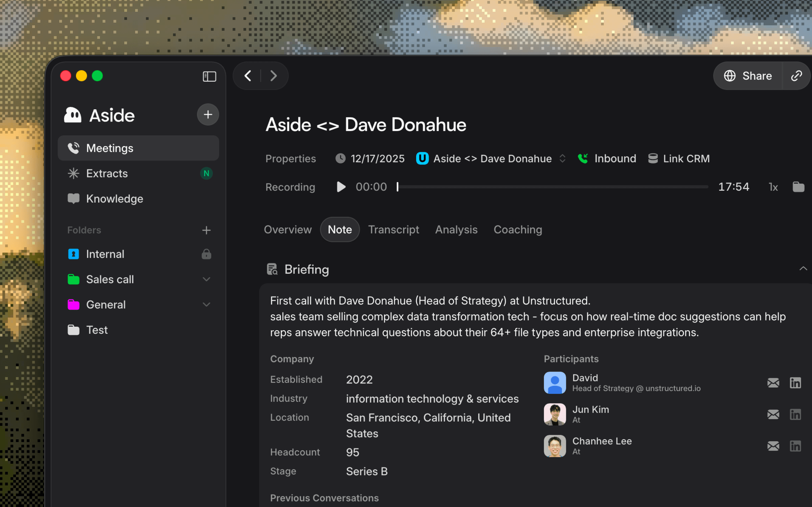Toggle the sidebar panel icon
Viewport: 812px width, 507px height.
point(209,76)
